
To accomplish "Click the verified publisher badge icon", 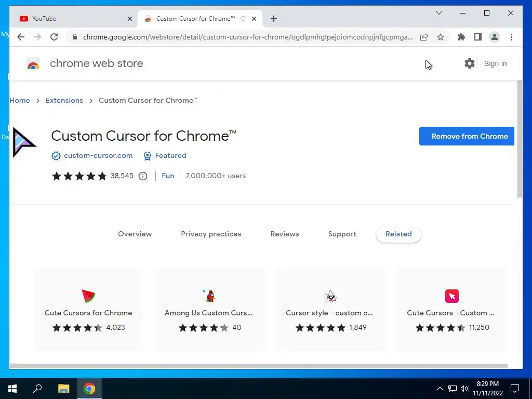I will tap(56, 156).
